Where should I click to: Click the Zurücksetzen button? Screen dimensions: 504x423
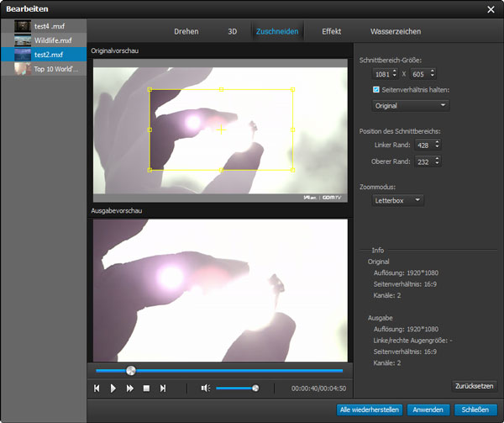tap(474, 386)
